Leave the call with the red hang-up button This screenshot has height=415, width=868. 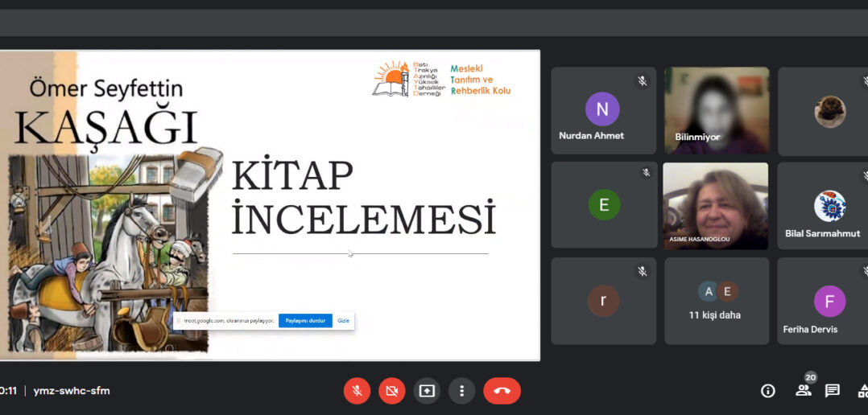(502, 391)
